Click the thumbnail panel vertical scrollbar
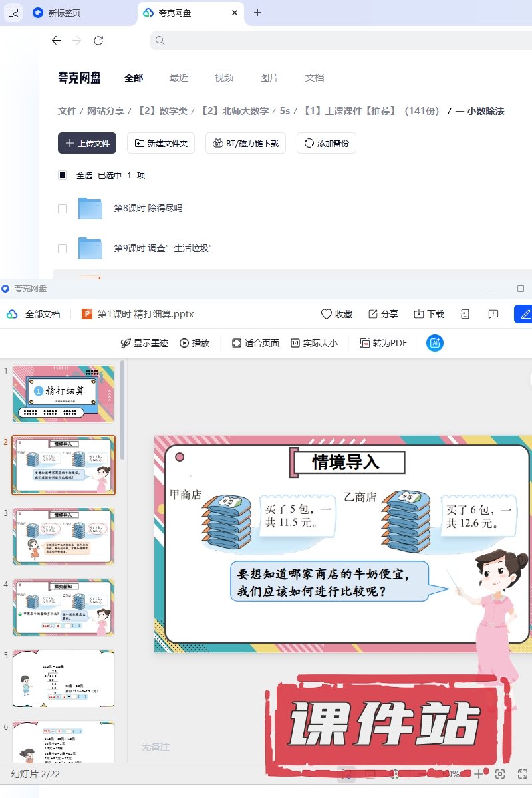532x798 pixels. pyautogui.click(x=123, y=412)
